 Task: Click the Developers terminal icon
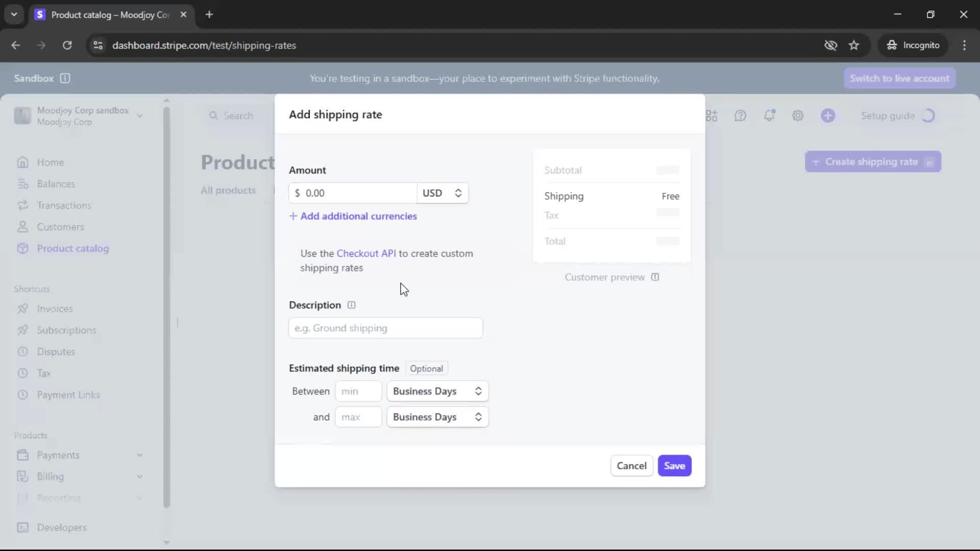click(22, 527)
